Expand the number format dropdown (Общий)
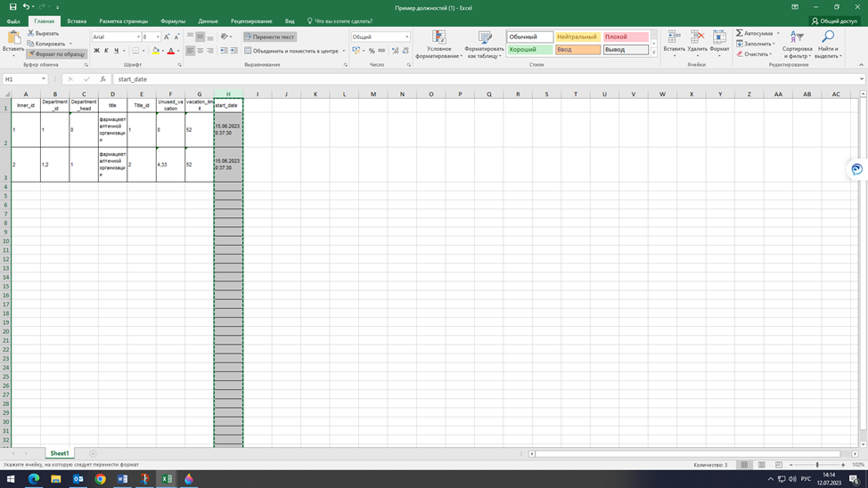 (407, 37)
